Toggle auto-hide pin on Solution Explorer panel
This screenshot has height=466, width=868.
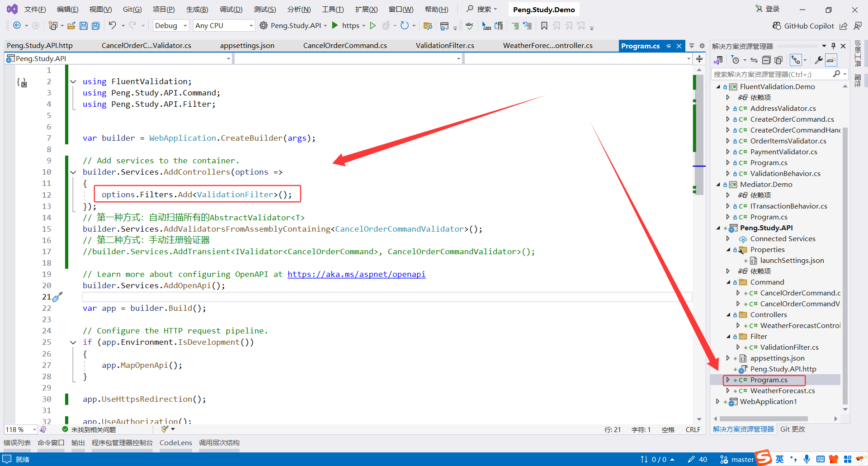834,46
